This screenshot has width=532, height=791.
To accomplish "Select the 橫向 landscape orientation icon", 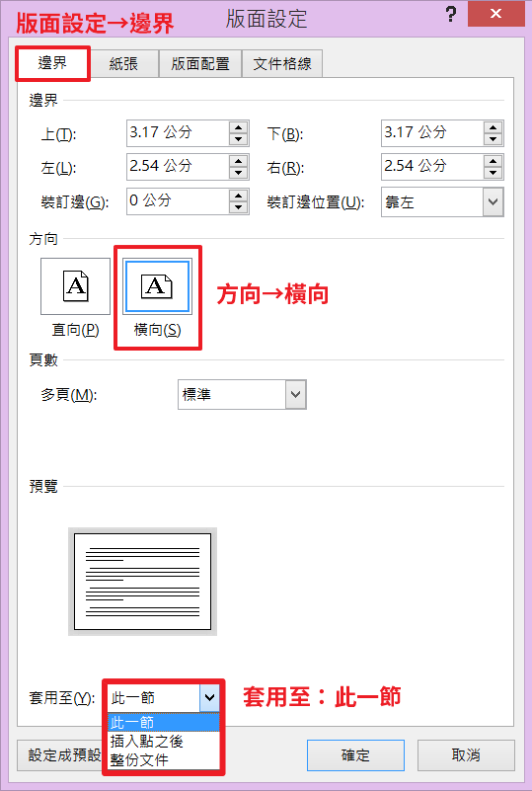I will pos(157,286).
